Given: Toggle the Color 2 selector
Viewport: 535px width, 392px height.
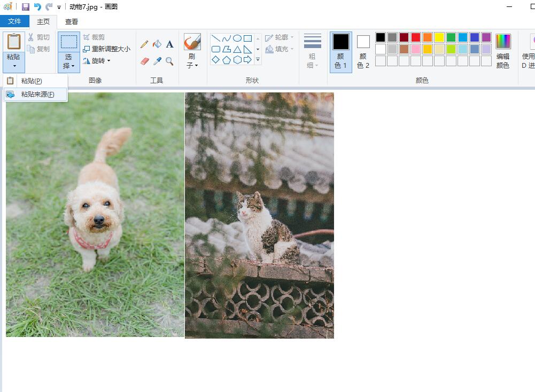Looking at the screenshot, I should [363, 51].
